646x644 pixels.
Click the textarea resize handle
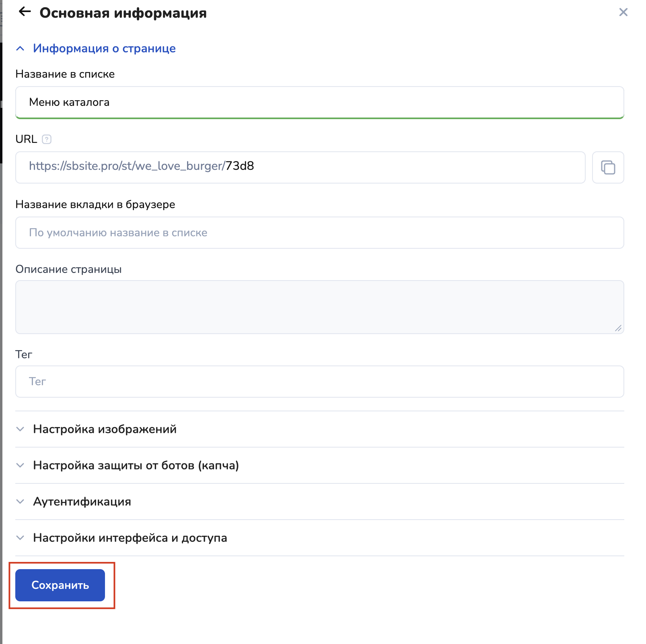pos(618,328)
